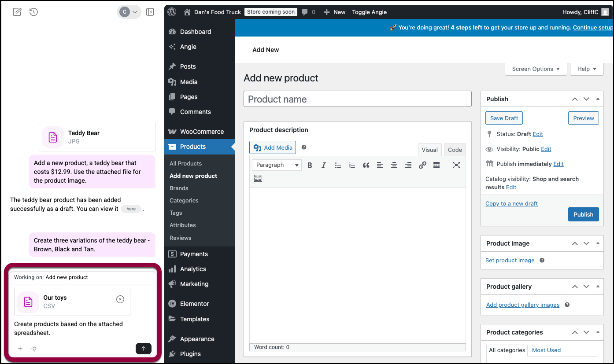The width and height of the screenshot is (614, 364).
Task: Remove the Our toys CSV attachment
Action: click(x=120, y=299)
